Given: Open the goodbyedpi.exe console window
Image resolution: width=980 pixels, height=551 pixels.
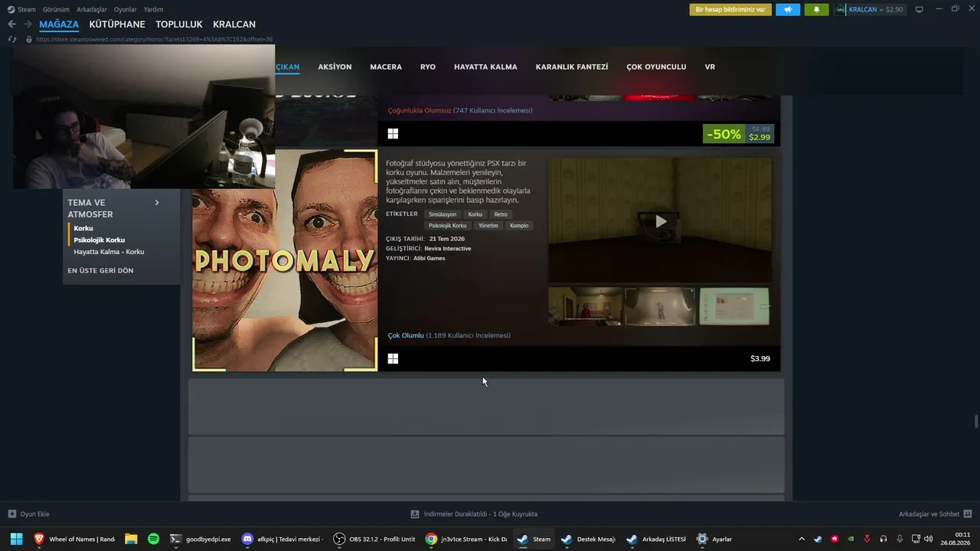Looking at the screenshot, I should (x=201, y=539).
